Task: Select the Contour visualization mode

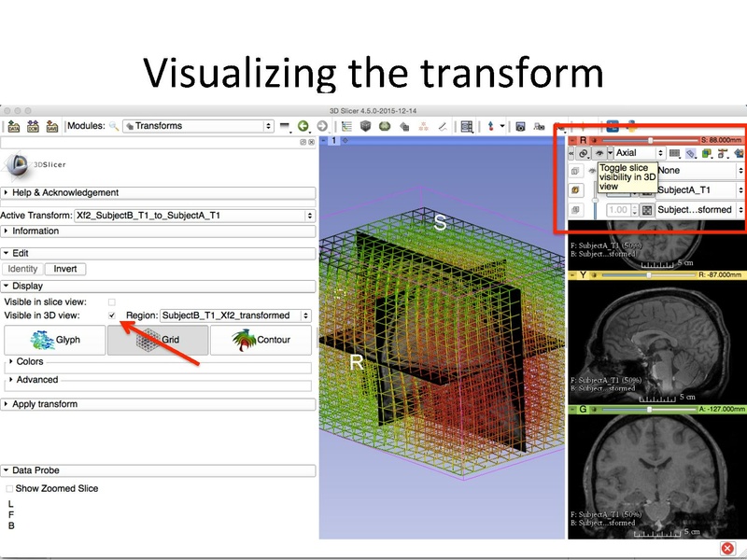Action: tap(260, 341)
